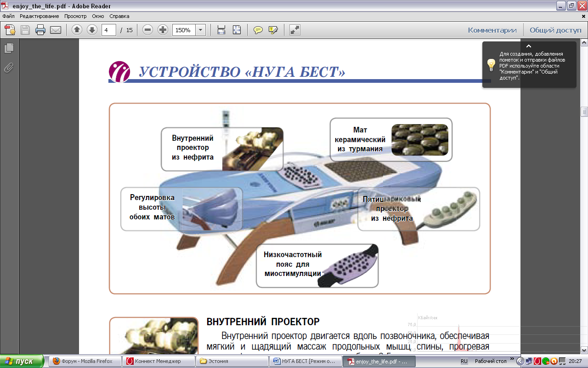Fit one full page icon

[x=237, y=30]
